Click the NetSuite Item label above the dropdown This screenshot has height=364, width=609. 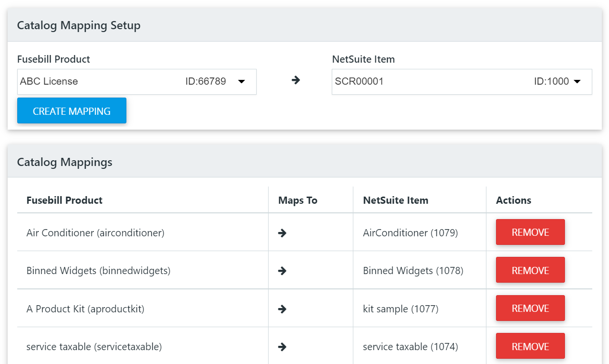363,59
